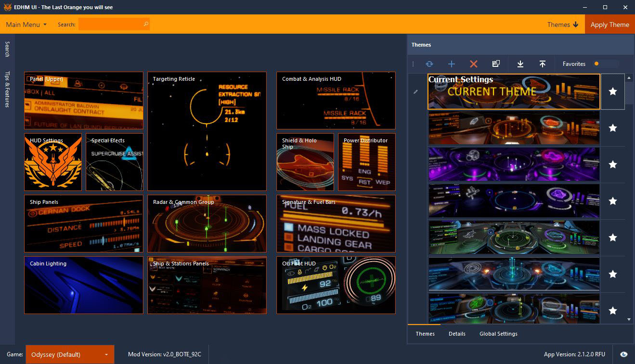Open the Main Menu dropdown

[x=26, y=25]
